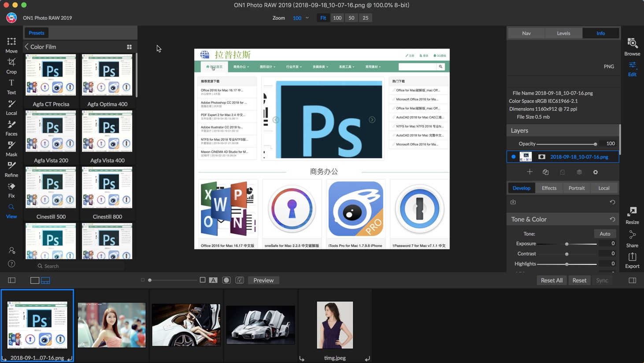This screenshot has height=363, width=644.
Task: Select the Mask tool
Action: (x=11, y=149)
